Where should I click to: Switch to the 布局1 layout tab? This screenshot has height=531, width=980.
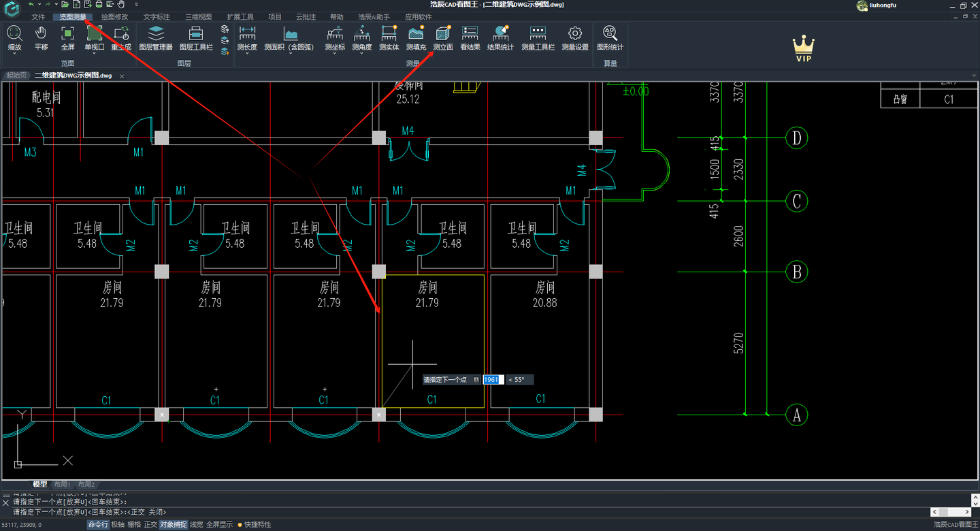pyautogui.click(x=62, y=484)
